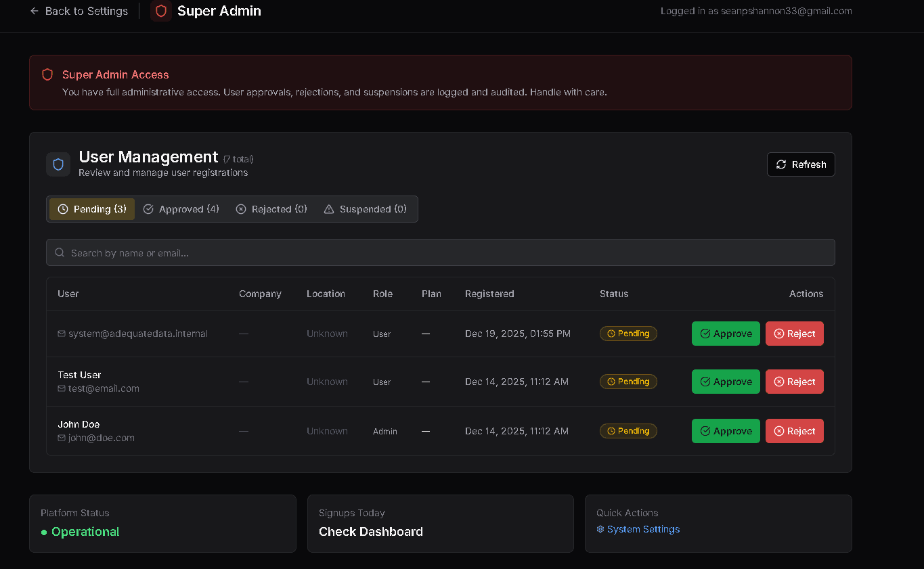This screenshot has height=569, width=924.
Task: Switch to the Approved (4) tab
Action: (181, 209)
